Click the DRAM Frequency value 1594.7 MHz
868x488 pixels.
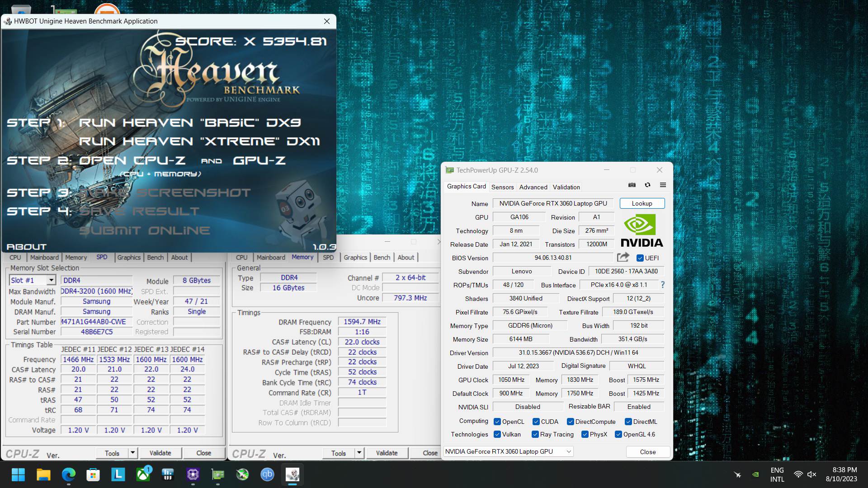[362, 322]
